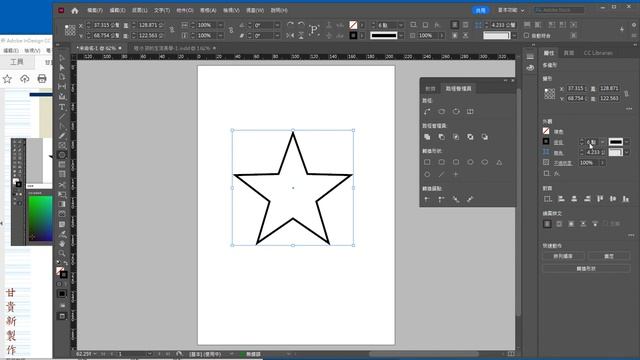The height and width of the screenshot is (360, 640).
Task: Apply Pathfinder Exclude Overlap operation
Action: point(470,137)
